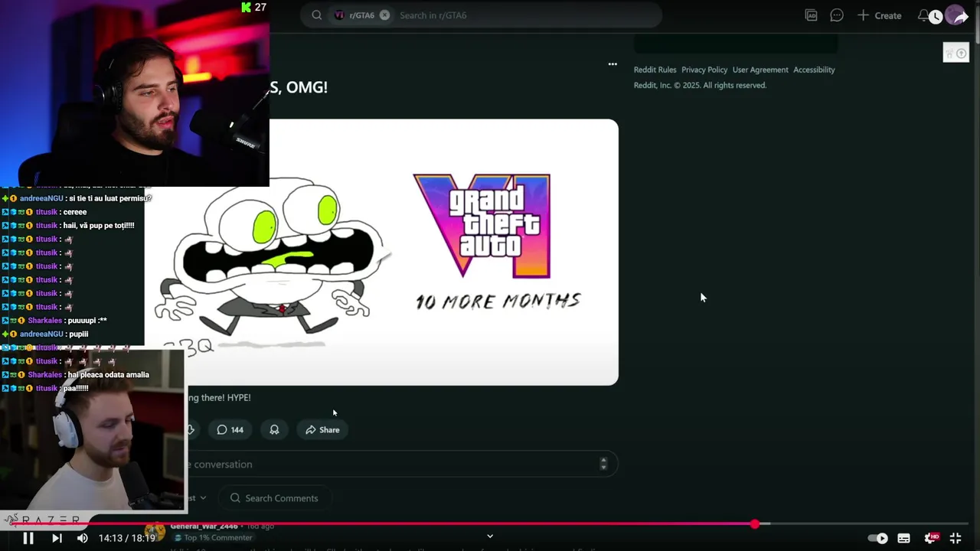Image resolution: width=980 pixels, height=551 pixels.
Task: Open the GTA VI 10 more months image
Action: pos(381,252)
